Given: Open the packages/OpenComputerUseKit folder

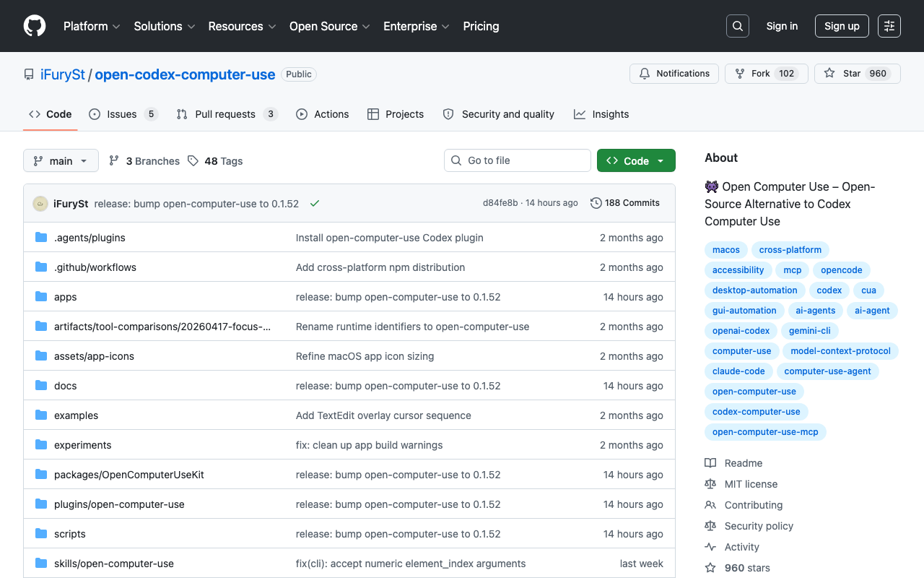Looking at the screenshot, I should pos(129,475).
